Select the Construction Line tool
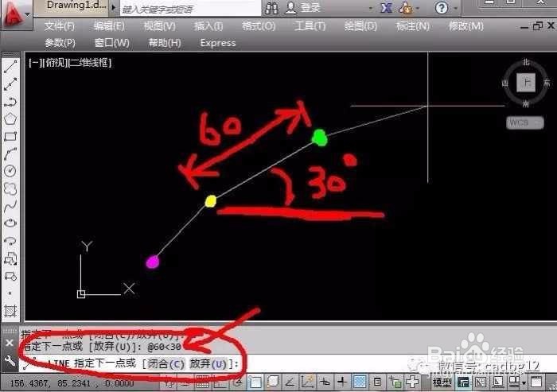Screen dimensions: 557x392 pos(10,84)
